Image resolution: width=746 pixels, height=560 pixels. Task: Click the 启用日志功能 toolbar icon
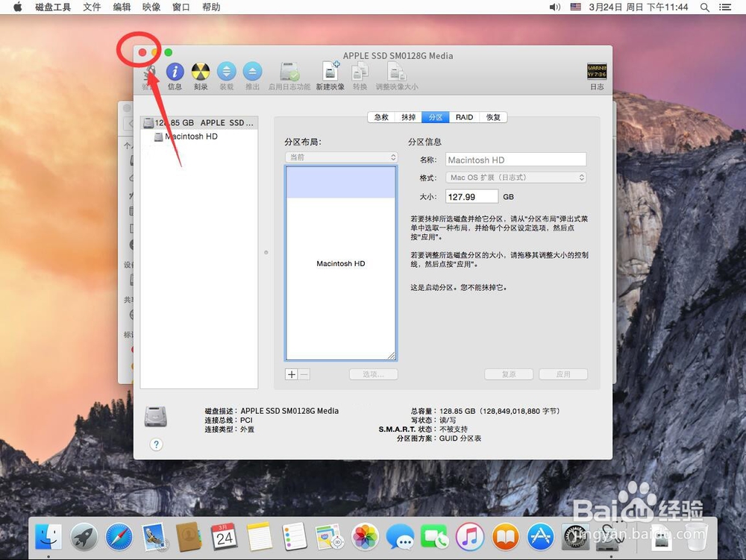289,72
